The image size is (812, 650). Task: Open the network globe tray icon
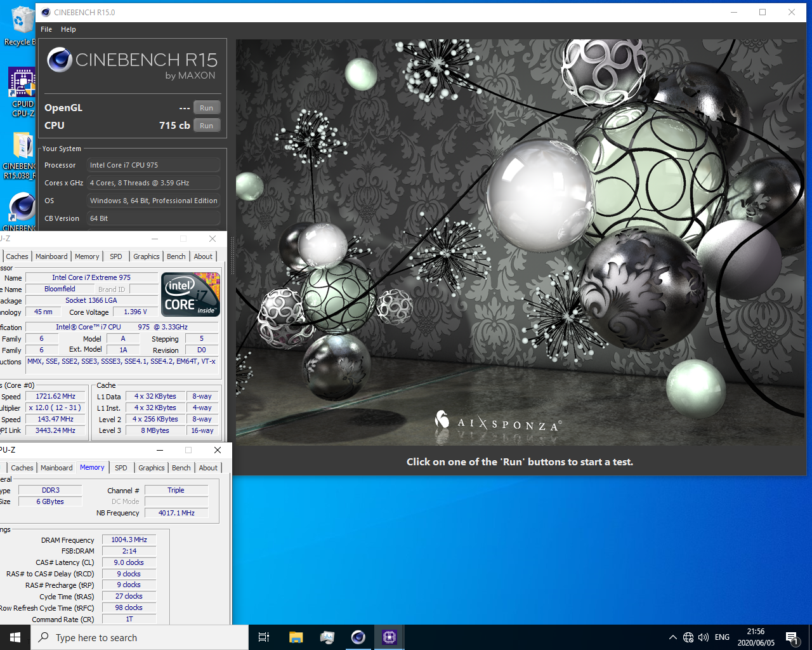pyautogui.click(x=688, y=637)
